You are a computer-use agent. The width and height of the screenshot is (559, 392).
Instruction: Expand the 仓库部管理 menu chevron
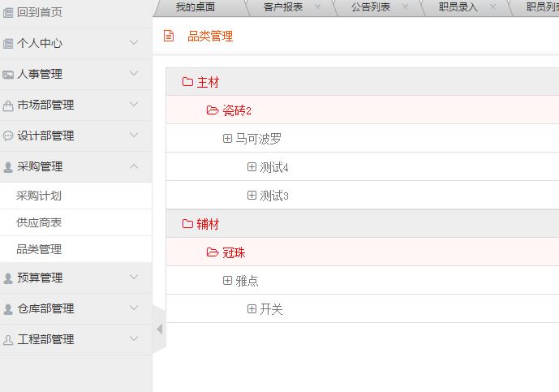pyautogui.click(x=134, y=308)
